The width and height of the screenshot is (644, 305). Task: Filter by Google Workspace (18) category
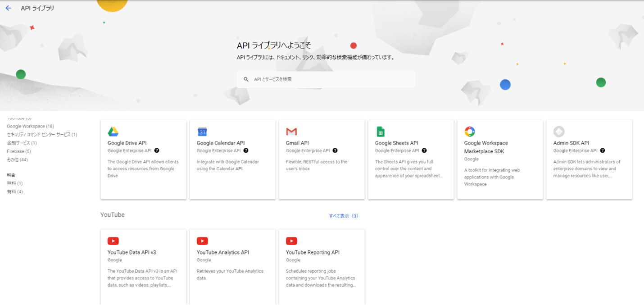point(30,127)
